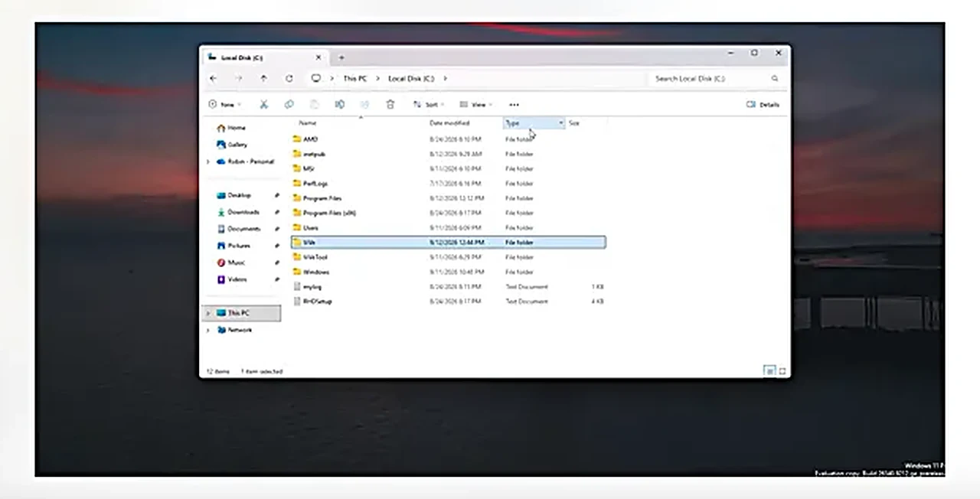
Task: Go back with the Back arrow
Action: click(214, 78)
